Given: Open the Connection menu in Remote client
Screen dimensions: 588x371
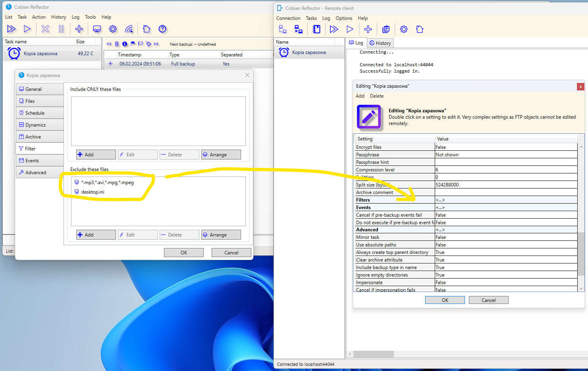Looking at the screenshot, I should point(288,18).
